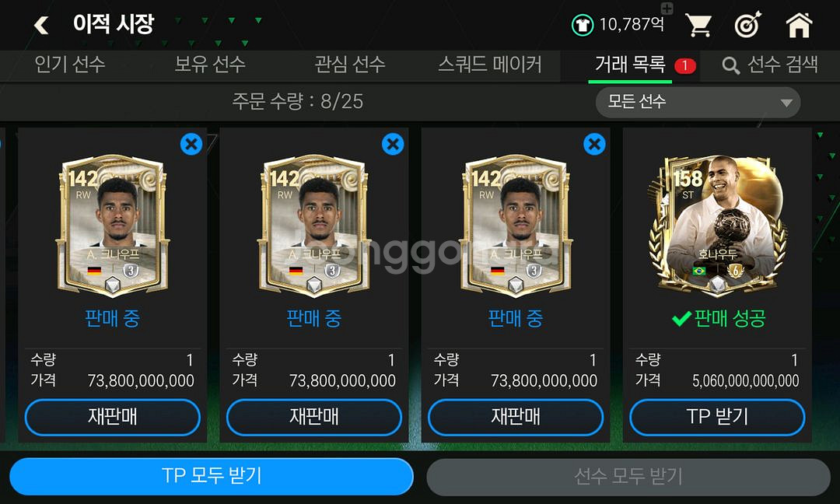Open the 보유 선수 tab
This screenshot has width=840, height=504.
click(210, 65)
